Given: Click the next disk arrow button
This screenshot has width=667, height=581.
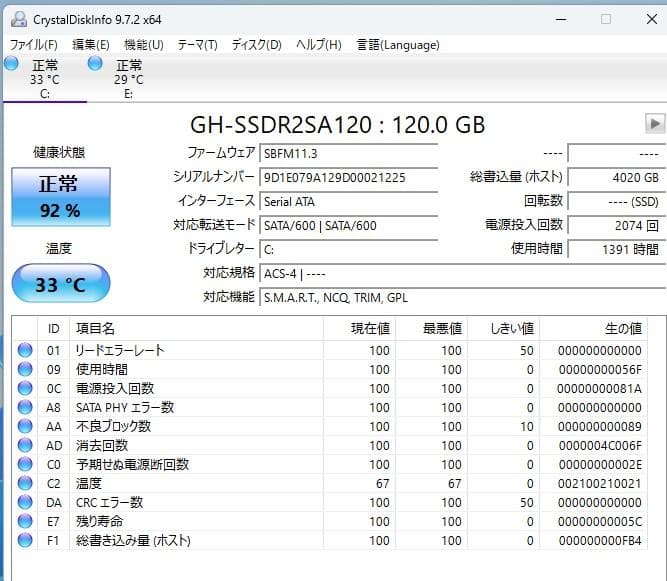Looking at the screenshot, I should coord(655,124).
